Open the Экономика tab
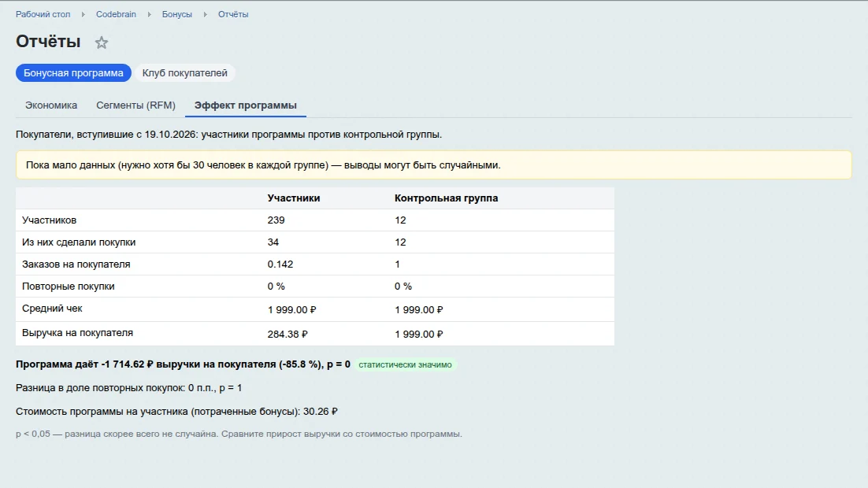The height and width of the screenshot is (488, 868). coord(51,105)
